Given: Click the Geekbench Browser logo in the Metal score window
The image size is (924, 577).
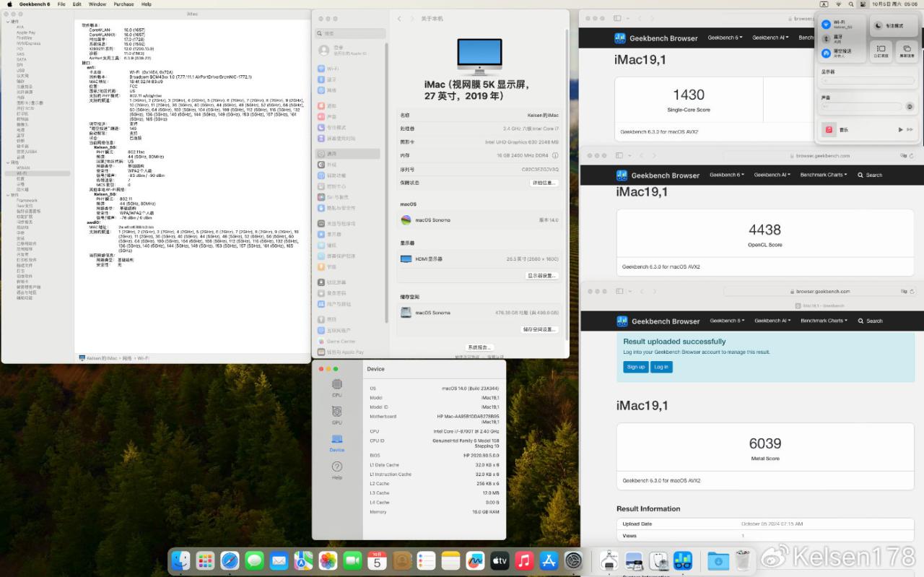Looking at the screenshot, I should 657,321.
